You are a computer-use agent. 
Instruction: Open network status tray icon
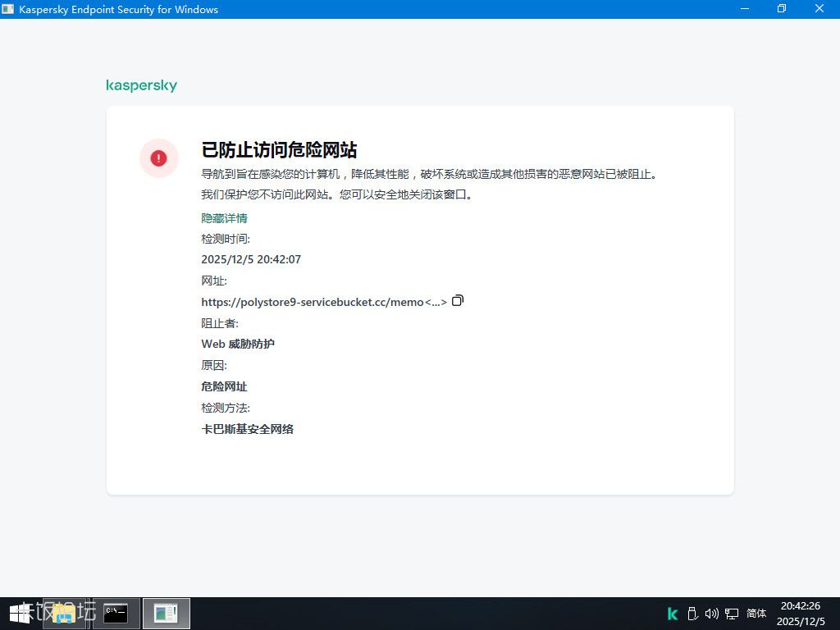pyautogui.click(x=730, y=614)
